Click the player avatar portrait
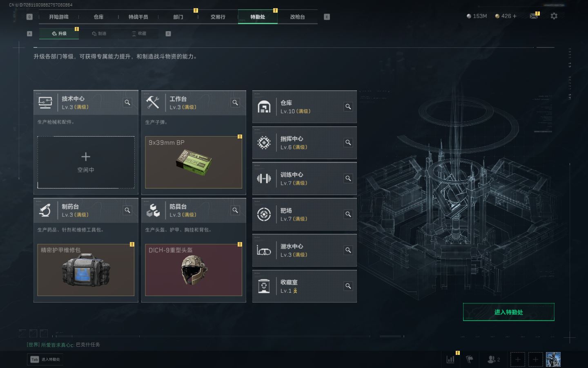588x368 pixels. (553, 359)
